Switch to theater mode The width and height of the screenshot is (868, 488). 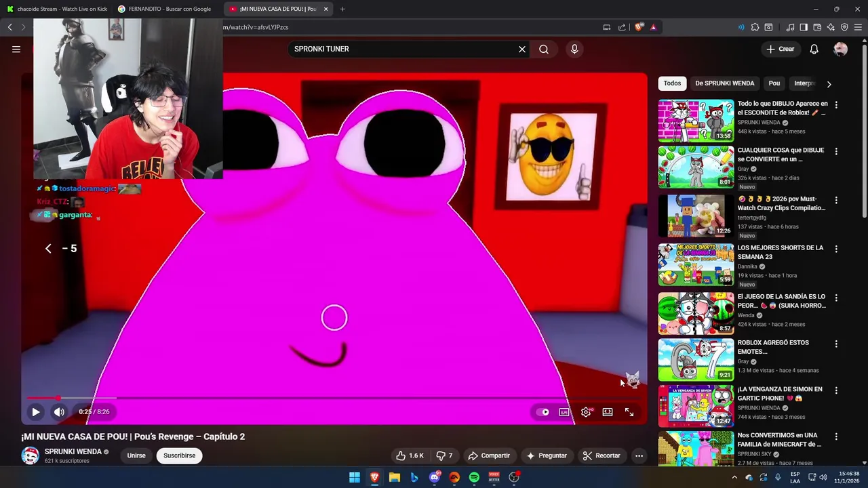608,411
